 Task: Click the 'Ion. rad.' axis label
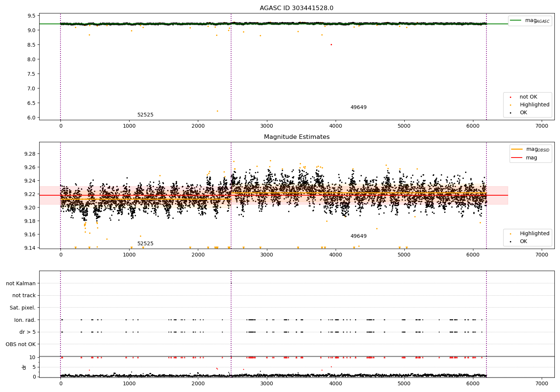click(x=25, y=320)
